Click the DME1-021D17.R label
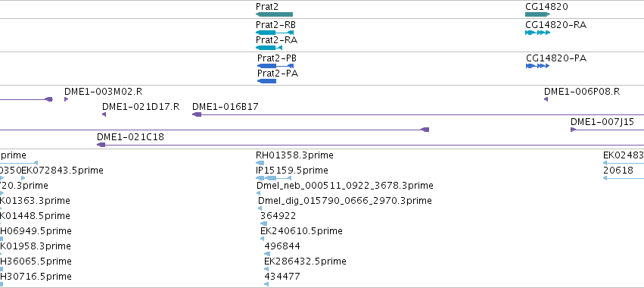 [141, 107]
